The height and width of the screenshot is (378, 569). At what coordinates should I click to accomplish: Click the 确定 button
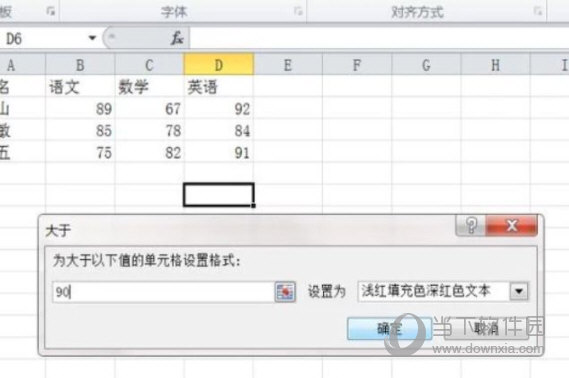click(x=389, y=328)
